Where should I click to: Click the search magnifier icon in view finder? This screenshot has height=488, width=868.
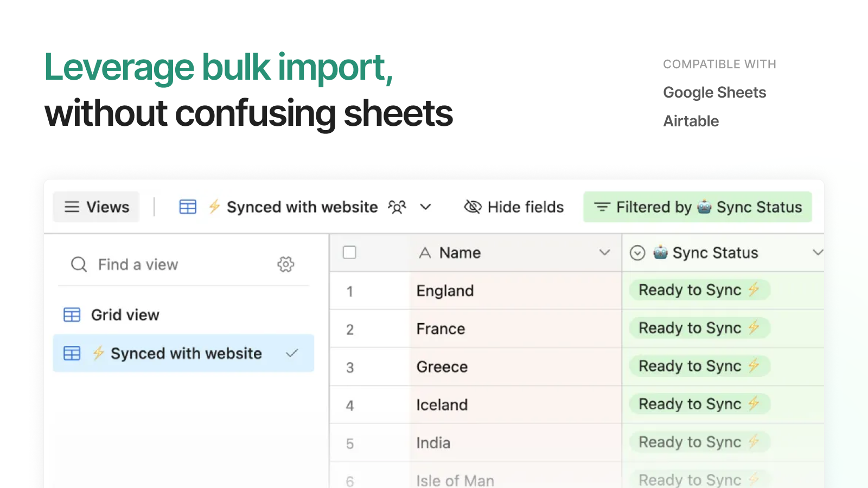(x=79, y=264)
